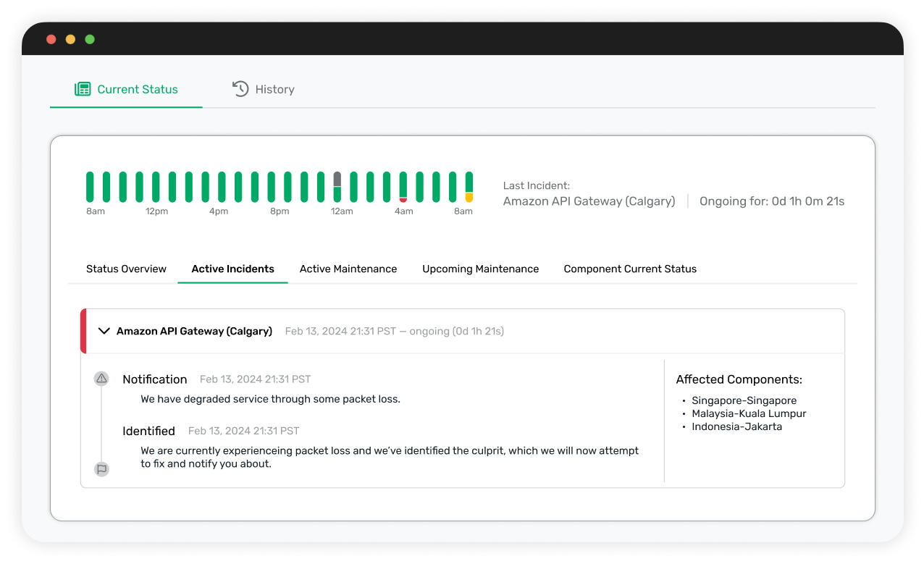The image size is (924, 564).
Task: Click the Current Status newspaper icon
Action: click(x=83, y=89)
